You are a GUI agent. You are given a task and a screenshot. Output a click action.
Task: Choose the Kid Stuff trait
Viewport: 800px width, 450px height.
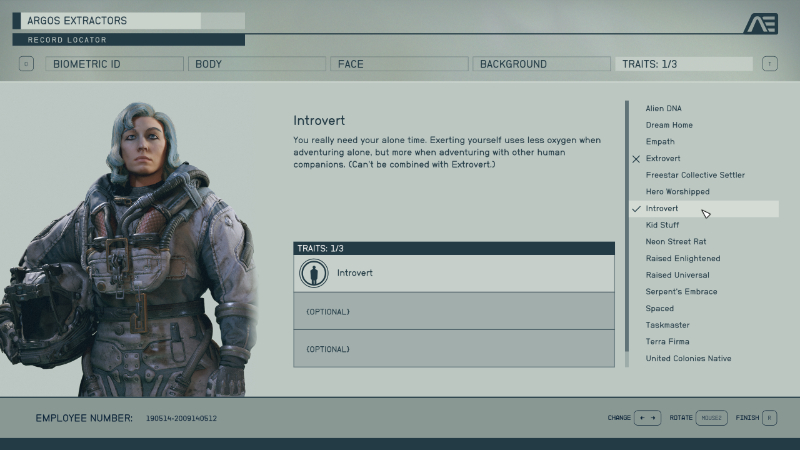[662, 225]
